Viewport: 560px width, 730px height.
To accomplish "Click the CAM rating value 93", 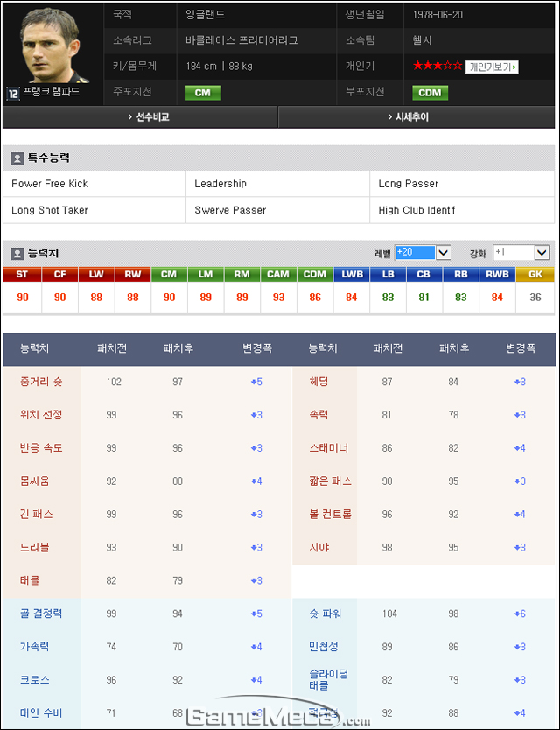I will click(x=278, y=297).
